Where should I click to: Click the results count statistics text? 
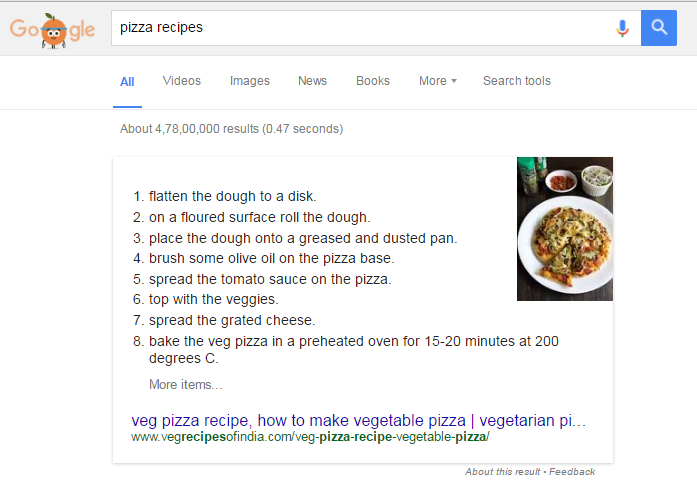[232, 129]
